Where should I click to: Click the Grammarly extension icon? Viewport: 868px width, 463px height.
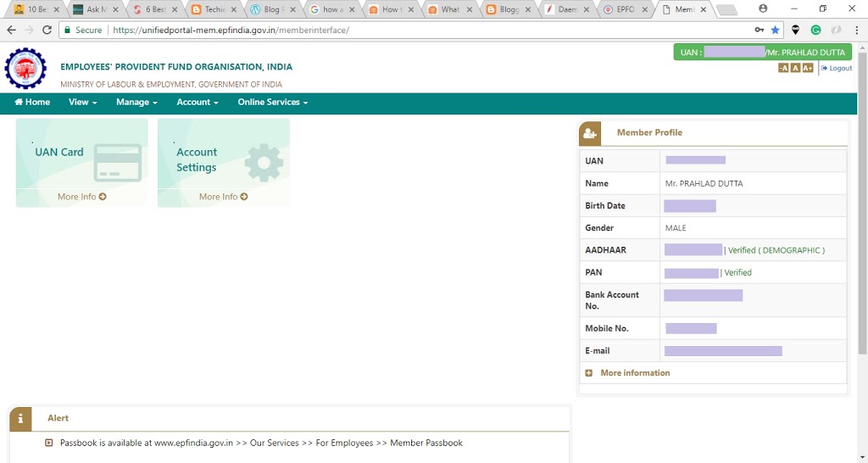pyautogui.click(x=815, y=30)
